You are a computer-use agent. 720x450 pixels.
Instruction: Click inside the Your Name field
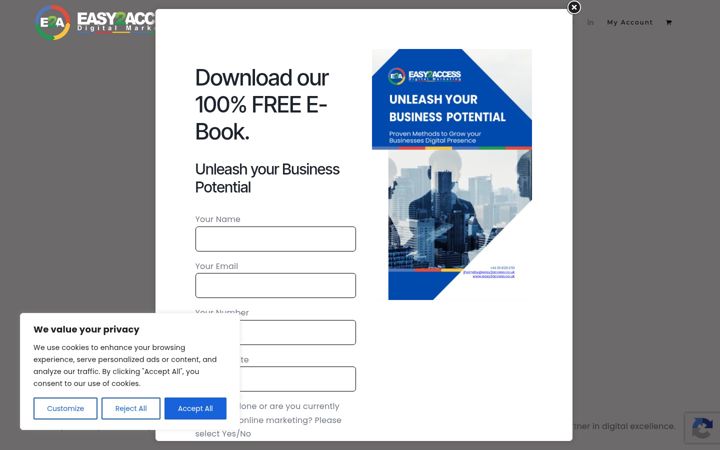(x=275, y=239)
